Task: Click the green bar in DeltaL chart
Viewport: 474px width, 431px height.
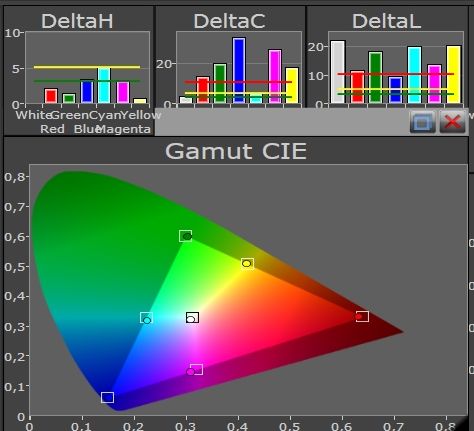Action: tap(376, 77)
